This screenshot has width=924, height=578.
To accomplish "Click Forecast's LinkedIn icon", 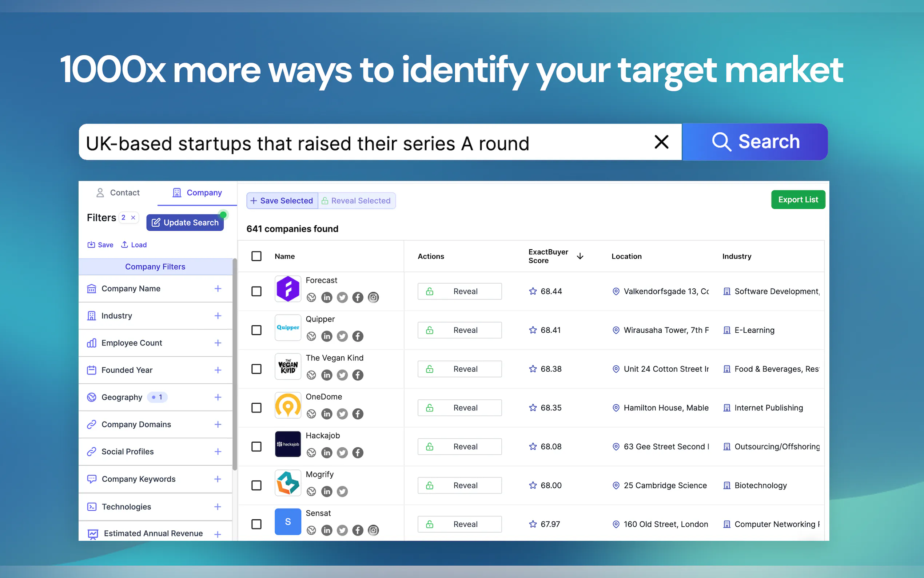I will tap(327, 297).
